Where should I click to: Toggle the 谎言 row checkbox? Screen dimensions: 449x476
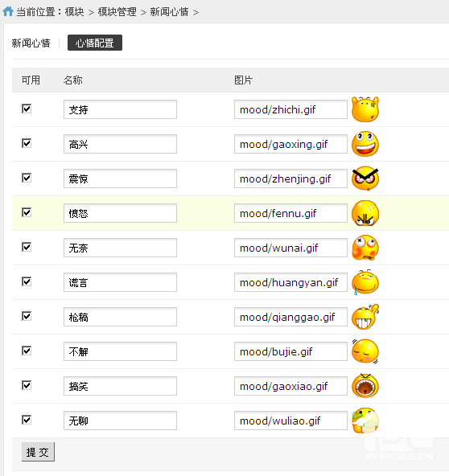point(27,281)
